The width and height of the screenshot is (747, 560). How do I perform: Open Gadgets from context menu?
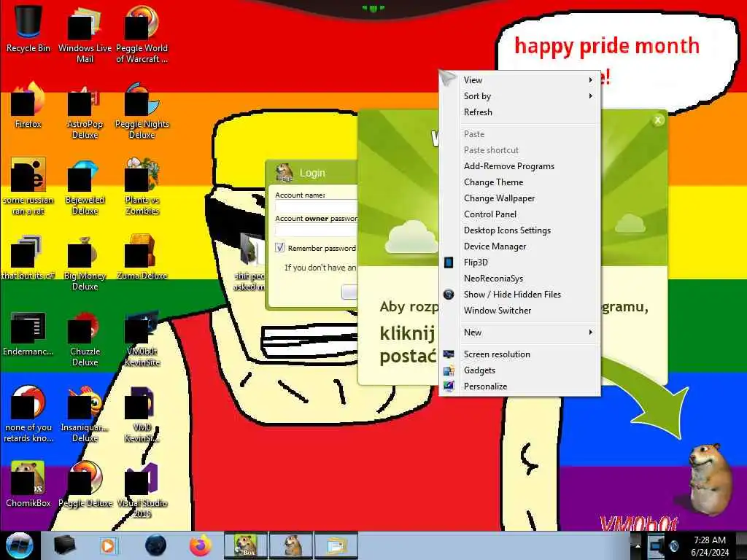[519, 370]
